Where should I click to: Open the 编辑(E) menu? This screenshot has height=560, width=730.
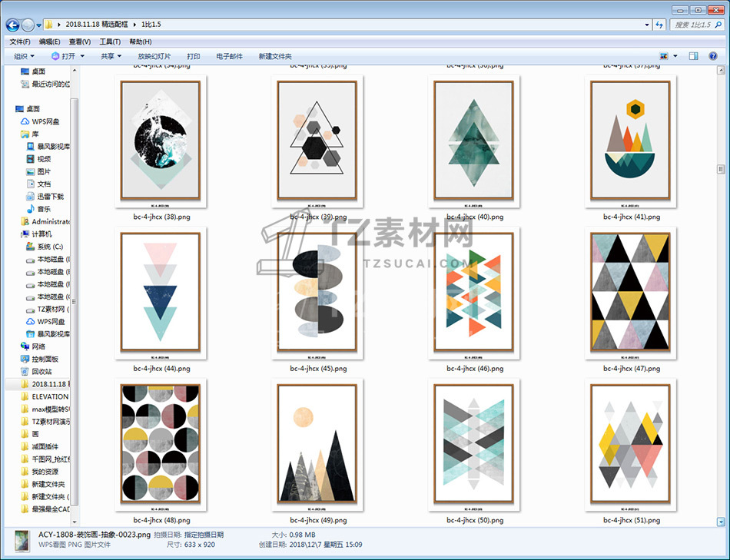tap(49, 41)
